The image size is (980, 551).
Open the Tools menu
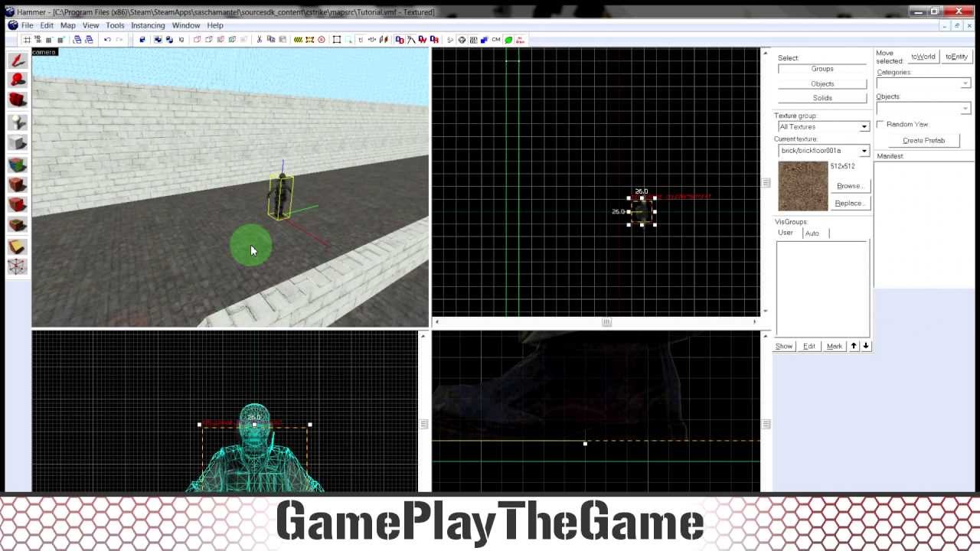click(x=115, y=25)
